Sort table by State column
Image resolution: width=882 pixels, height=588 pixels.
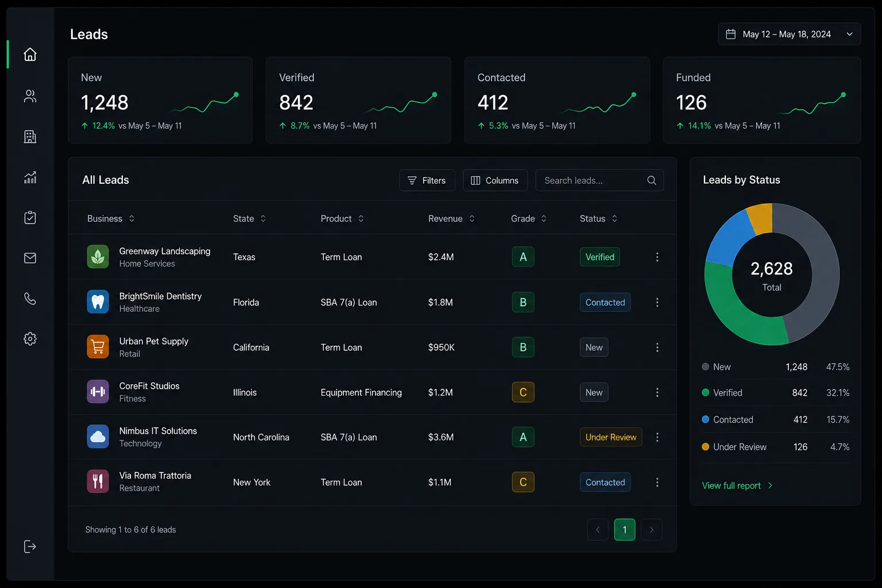pyautogui.click(x=249, y=219)
